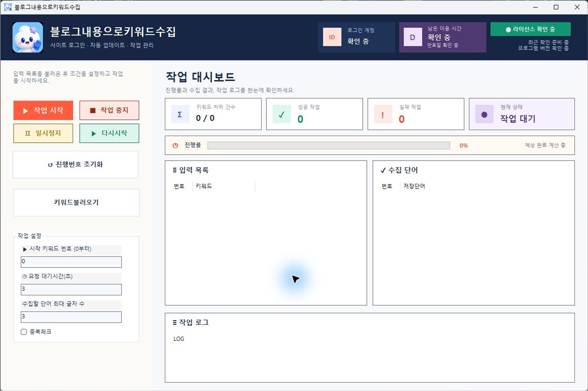Image resolution: width=588 pixels, height=391 pixels.
Task: Click the LOG text in 작업 로그
Action: 179,339
